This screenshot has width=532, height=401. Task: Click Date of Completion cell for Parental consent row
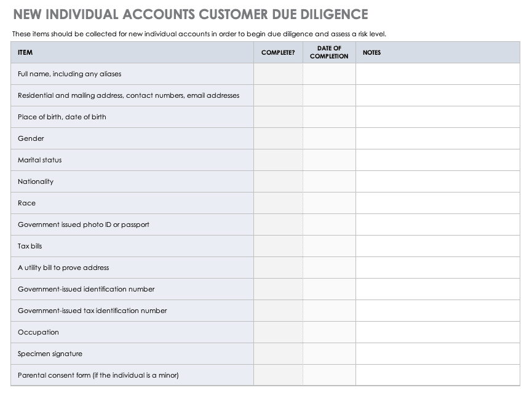pos(329,375)
